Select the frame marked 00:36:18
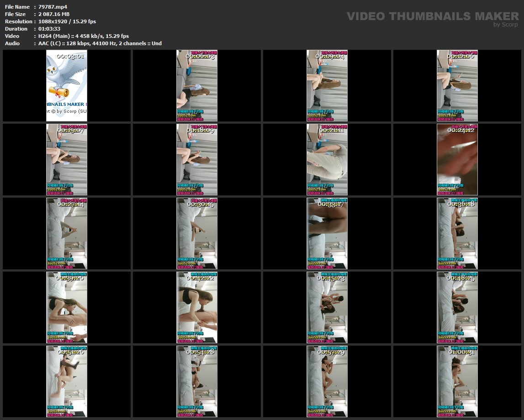Viewport: 524px width, 420px height. click(x=457, y=234)
